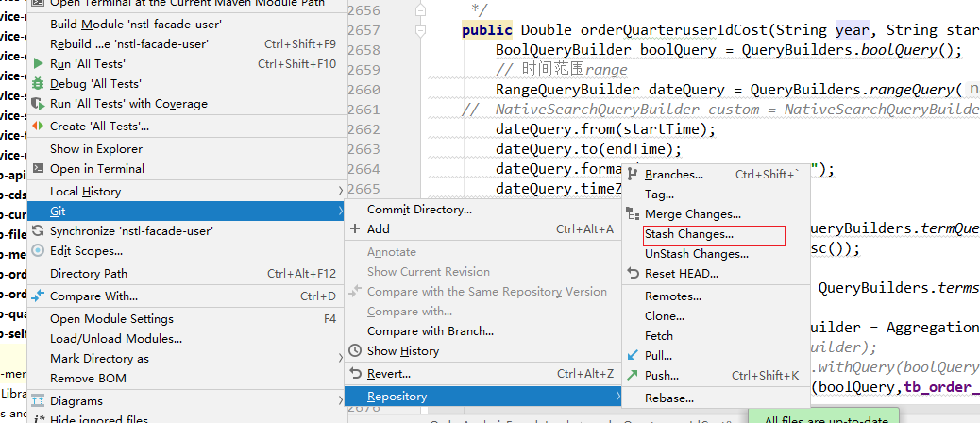Click the green Push arrow icon
This screenshot has height=423, width=980.
click(x=634, y=376)
